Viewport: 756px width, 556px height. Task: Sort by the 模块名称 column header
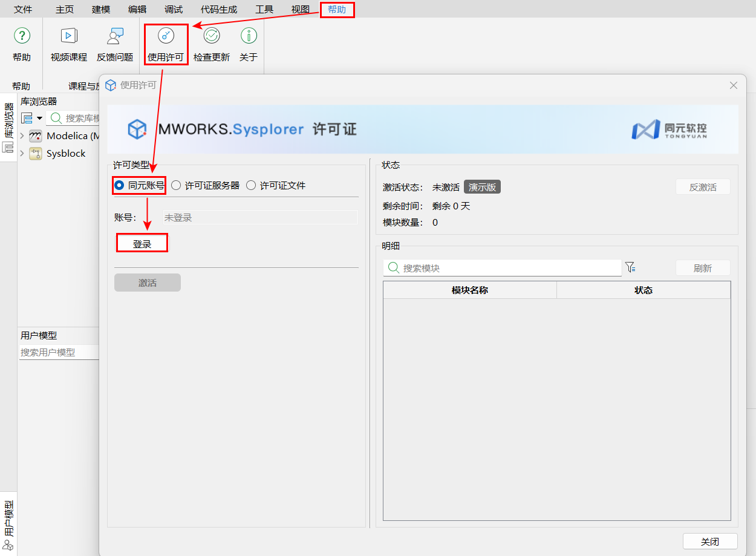[470, 290]
